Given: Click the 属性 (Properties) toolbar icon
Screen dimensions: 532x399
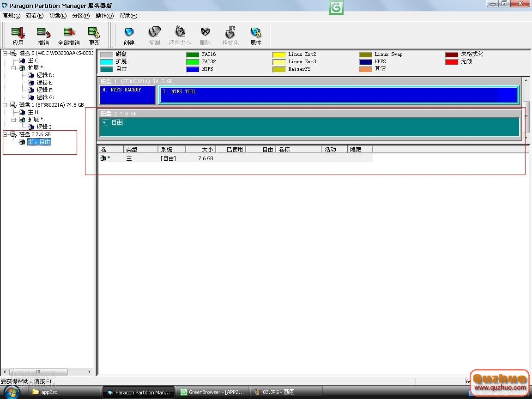Looking at the screenshot, I should click(x=256, y=36).
